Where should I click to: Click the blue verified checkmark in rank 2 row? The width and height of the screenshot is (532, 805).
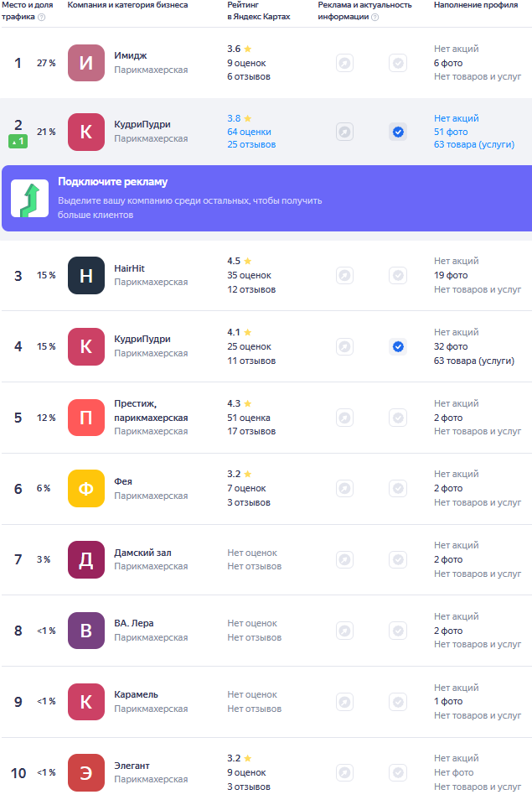(398, 132)
